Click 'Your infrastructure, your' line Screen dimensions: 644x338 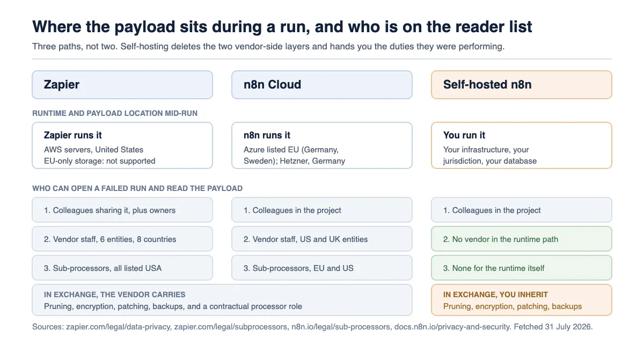pos(486,150)
